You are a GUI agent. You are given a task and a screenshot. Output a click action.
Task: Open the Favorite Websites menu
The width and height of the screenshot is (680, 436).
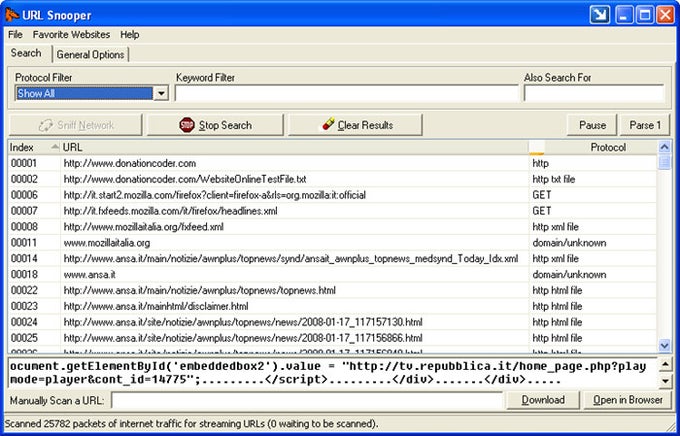(x=72, y=34)
